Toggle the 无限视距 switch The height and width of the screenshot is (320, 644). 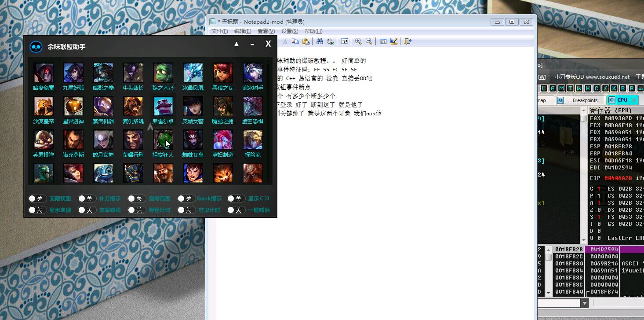[37, 199]
